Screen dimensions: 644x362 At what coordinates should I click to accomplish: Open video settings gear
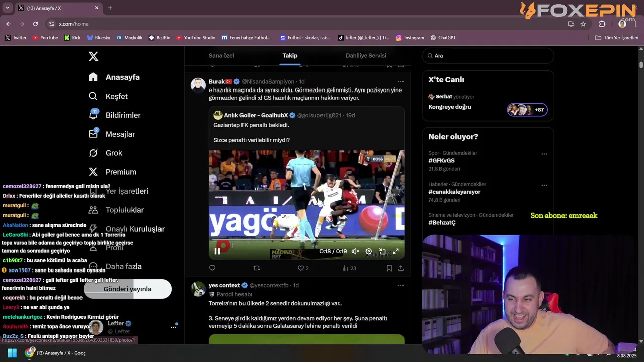[x=369, y=251]
